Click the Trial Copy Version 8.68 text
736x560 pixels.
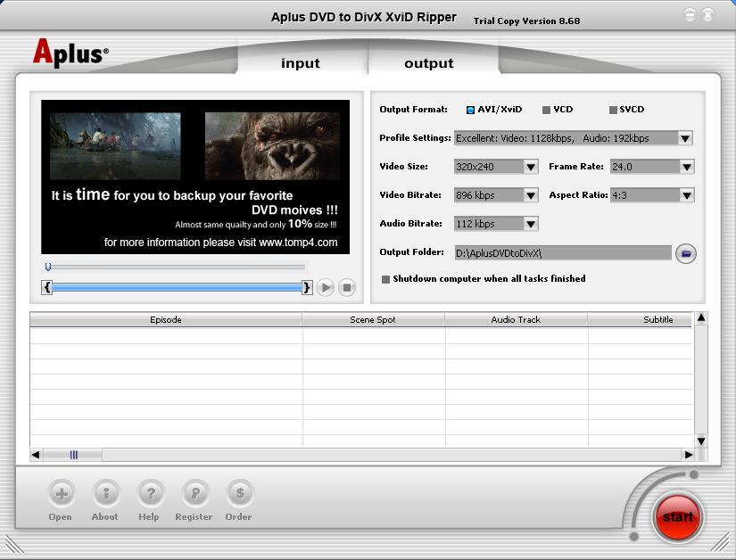[526, 21]
